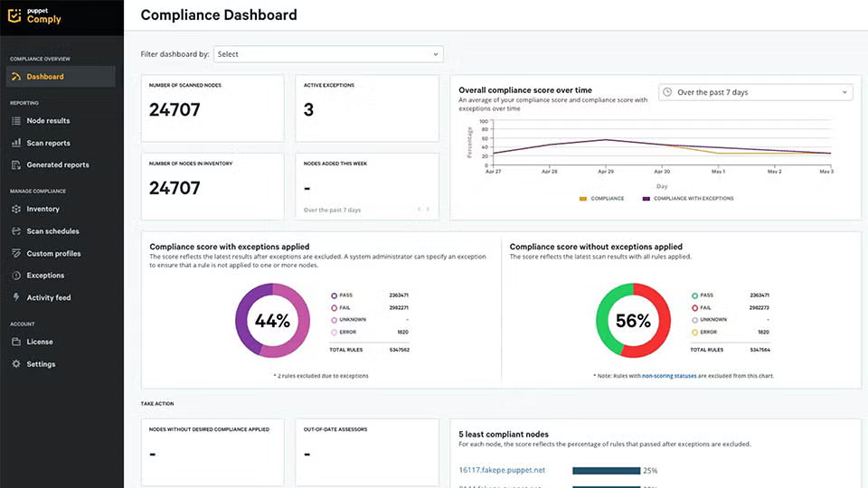Click the Activity feed lightning icon
Screen dimensions: 868x488
[x=16, y=297]
